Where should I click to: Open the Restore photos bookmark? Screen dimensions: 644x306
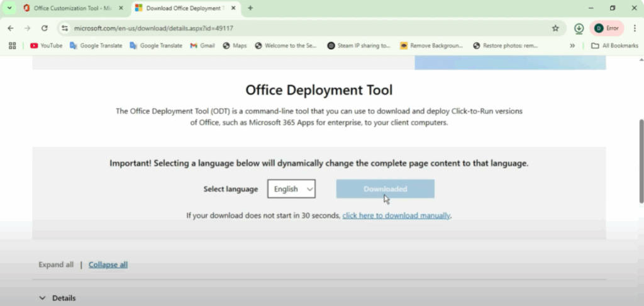(506, 46)
